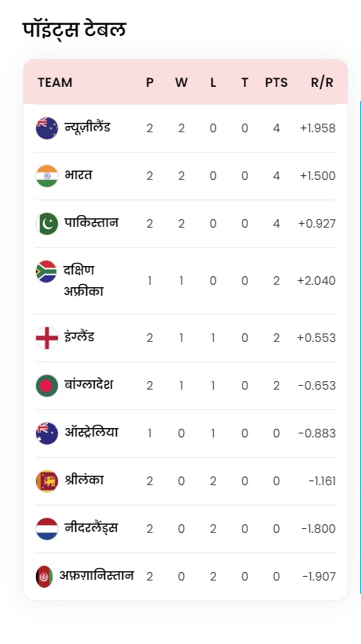Viewport: 361px width, 644px height.
Task: Click the Sri Lanka flag icon
Action: [x=47, y=481]
